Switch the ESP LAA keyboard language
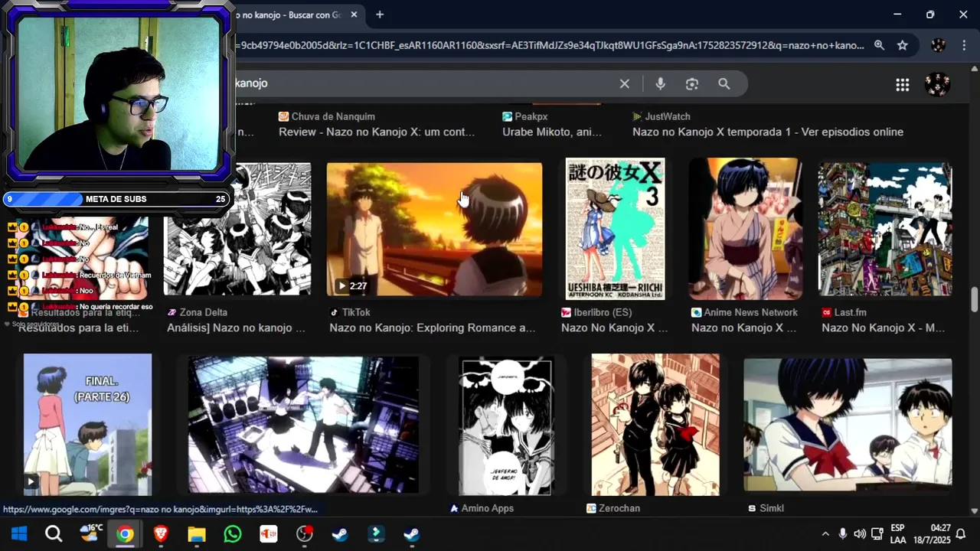Image resolution: width=980 pixels, height=551 pixels. coord(897,534)
